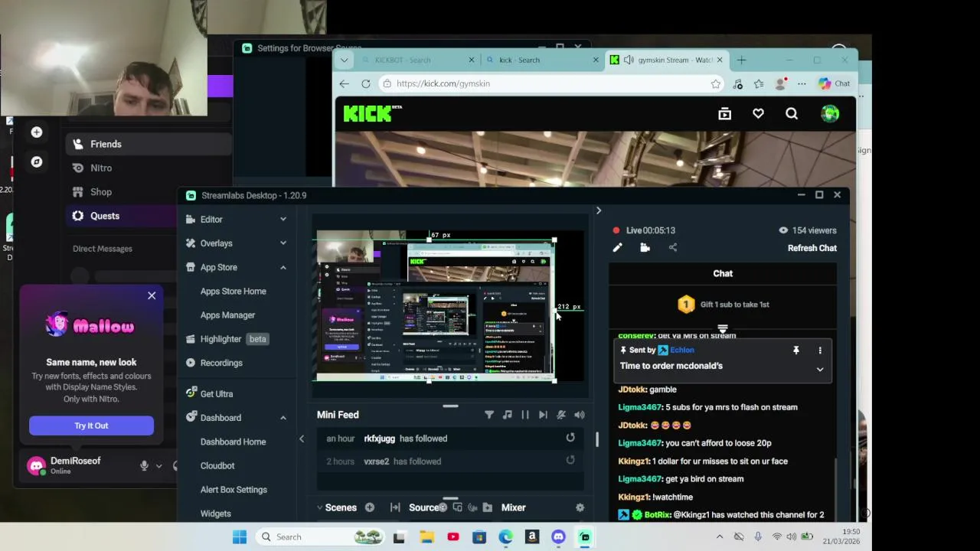This screenshot has height=551, width=980.
Task: Add a server with the Discord plus icon
Action: [x=36, y=132]
